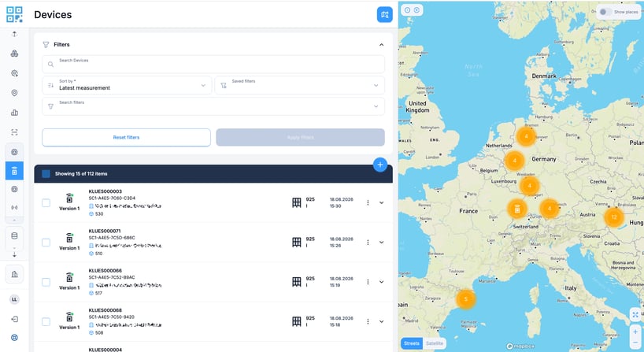Open the help lifebuoy icon in sidebar
Screen dimensions: 644x352
click(14, 338)
